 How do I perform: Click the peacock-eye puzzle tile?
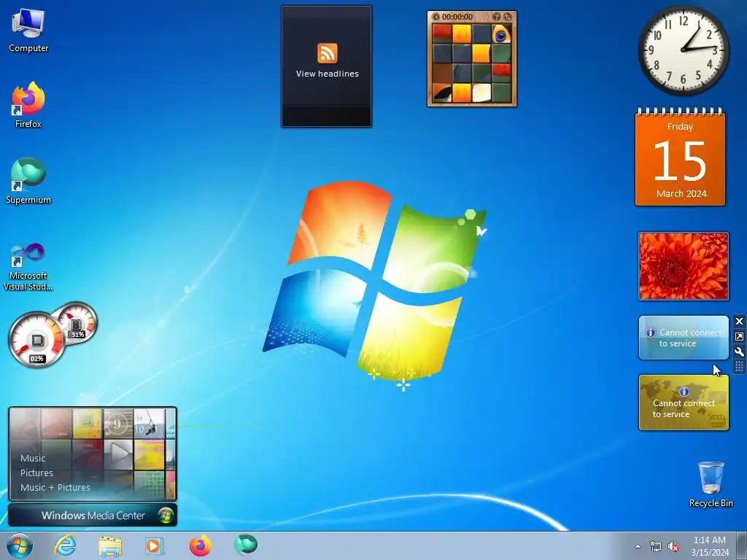(501, 34)
